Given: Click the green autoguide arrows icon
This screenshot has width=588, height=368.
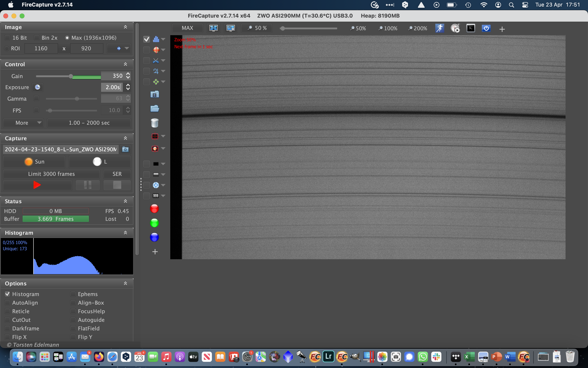Looking at the screenshot, I should click(156, 82).
